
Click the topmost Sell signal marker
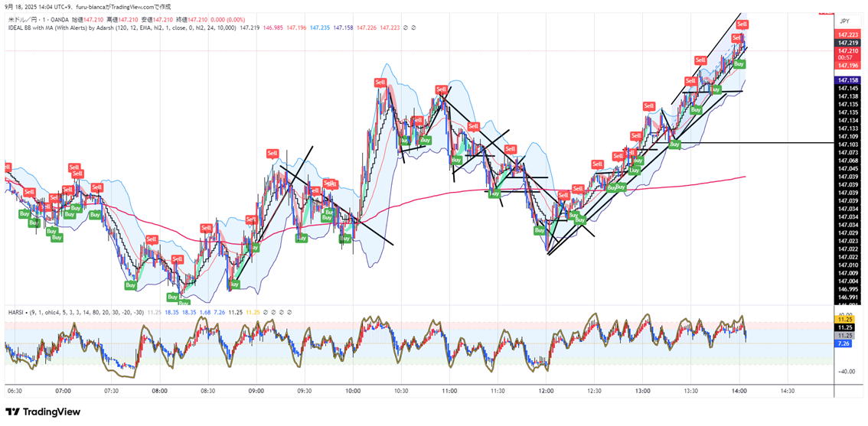(x=742, y=24)
